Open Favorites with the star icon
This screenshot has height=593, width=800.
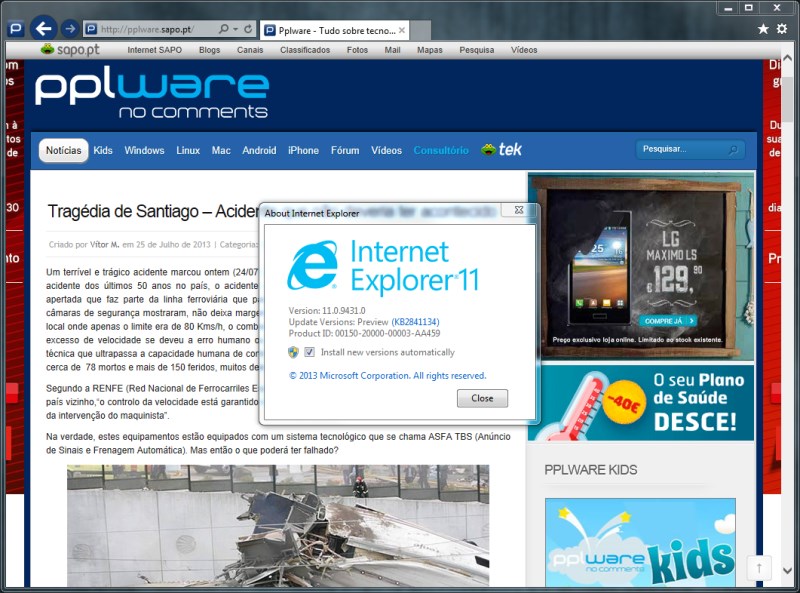click(x=764, y=29)
